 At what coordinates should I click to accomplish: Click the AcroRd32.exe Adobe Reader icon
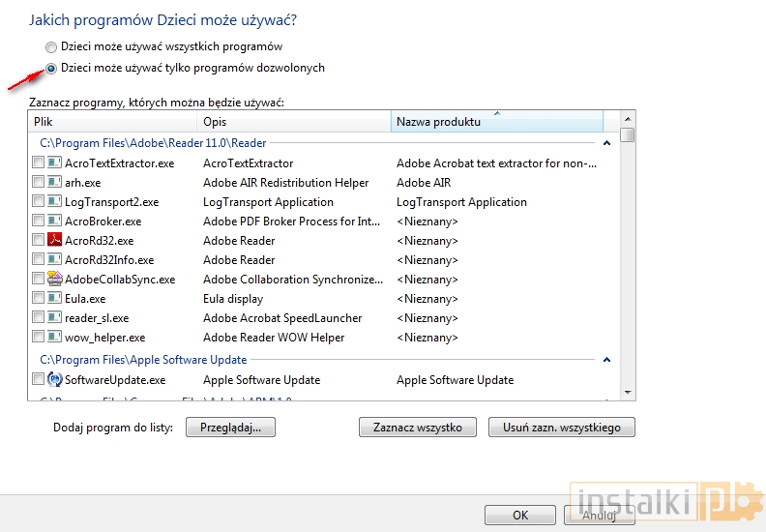(x=54, y=241)
